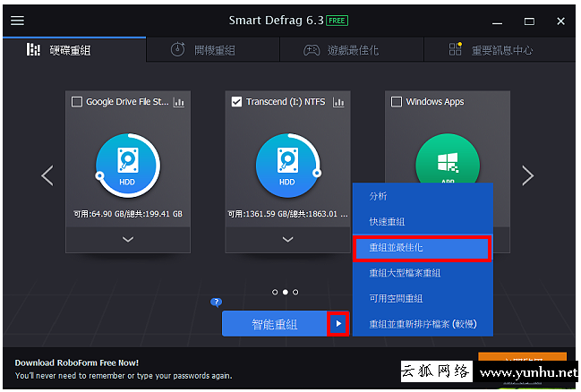The image size is (581, 392).
Task: Close the Smart Defrag window
Action: click(560, 21)
